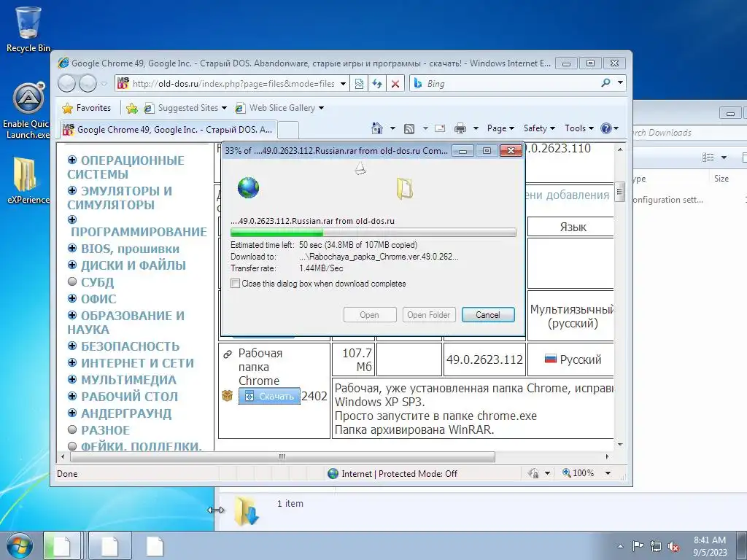Click the network tray icon

[656, 546]
